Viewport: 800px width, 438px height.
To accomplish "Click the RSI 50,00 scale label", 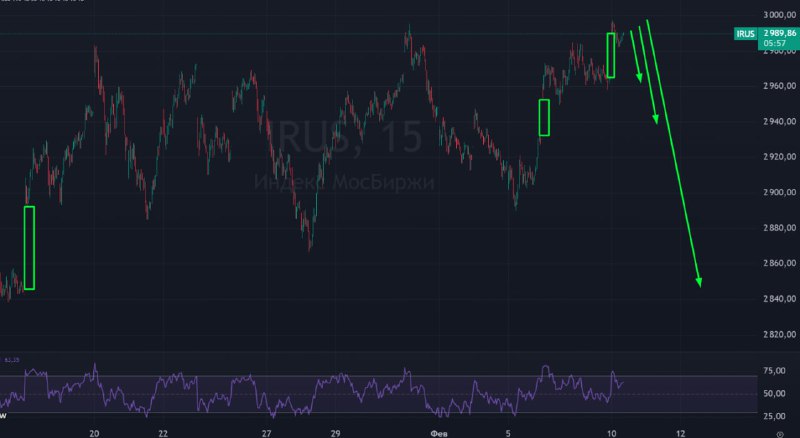I will (x=774, y=394).
